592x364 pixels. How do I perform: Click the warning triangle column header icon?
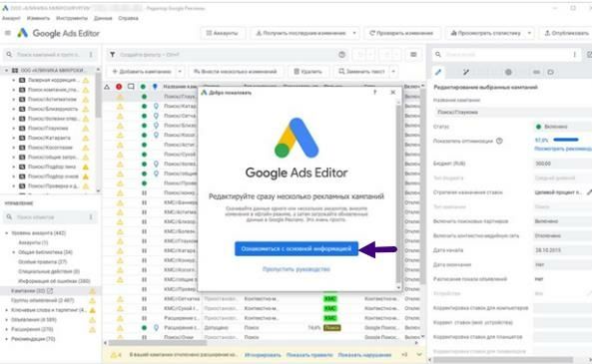tap(107, 87)
